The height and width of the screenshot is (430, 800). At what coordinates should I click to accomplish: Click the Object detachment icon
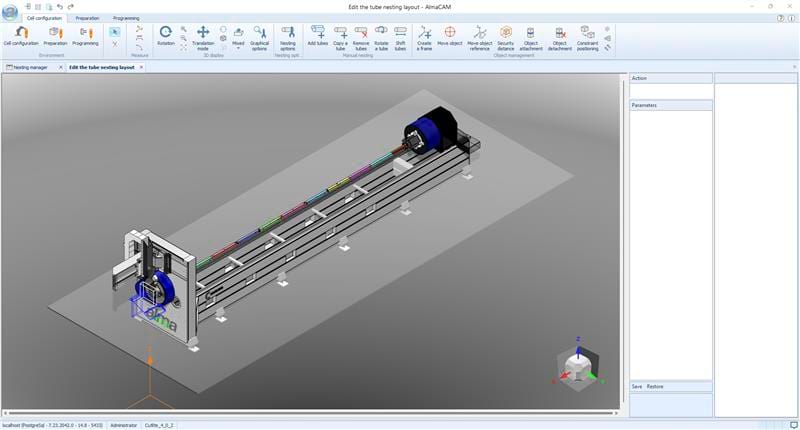[x=560, y=36]
